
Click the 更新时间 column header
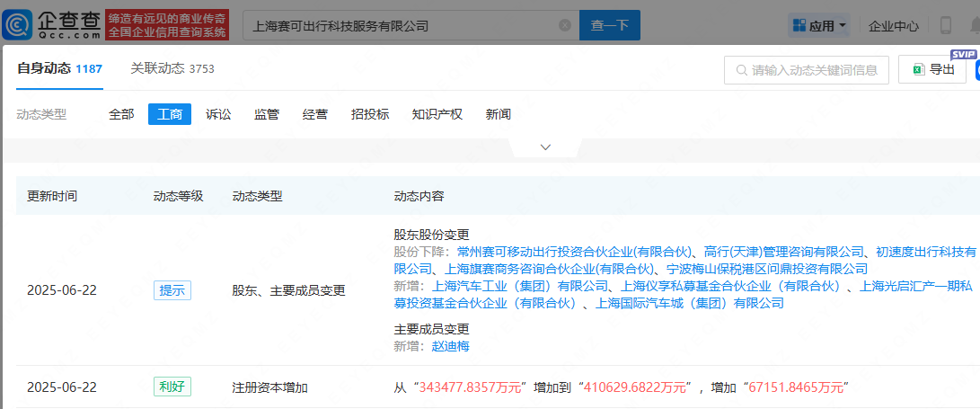tap(52, 196)
